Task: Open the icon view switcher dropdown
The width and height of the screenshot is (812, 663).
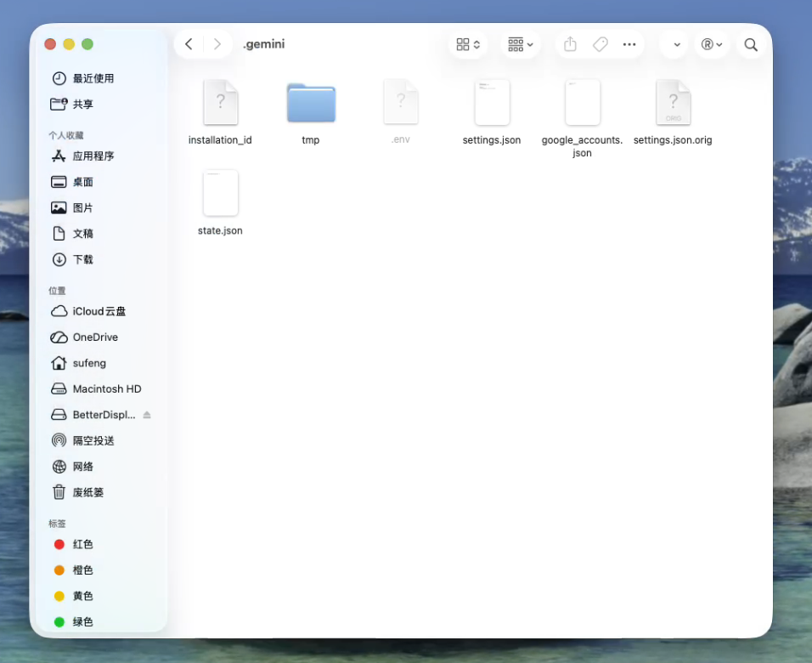Action: click(x=468, y=44)
